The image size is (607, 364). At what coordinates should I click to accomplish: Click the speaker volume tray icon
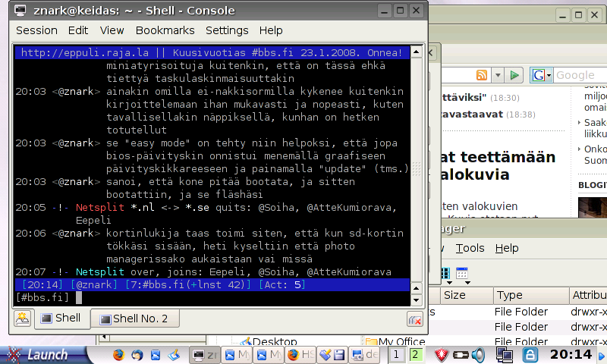click(479, 355)
